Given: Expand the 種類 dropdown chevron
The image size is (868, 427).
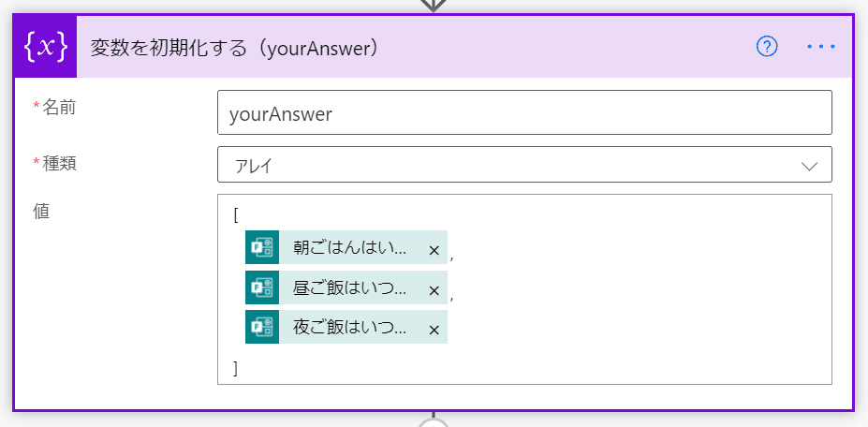Looking at the screenshot, I should (810, 166).
